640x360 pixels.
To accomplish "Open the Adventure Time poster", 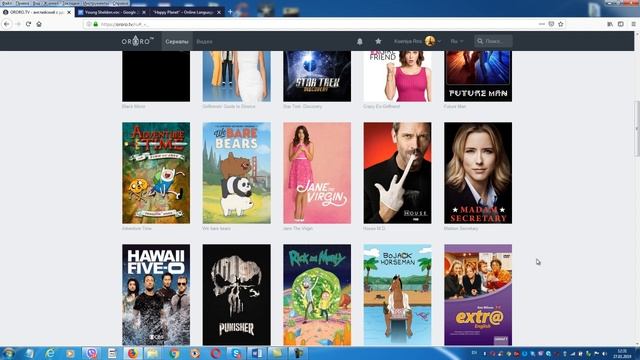I will pyautogui.click(x=156, y=173).
